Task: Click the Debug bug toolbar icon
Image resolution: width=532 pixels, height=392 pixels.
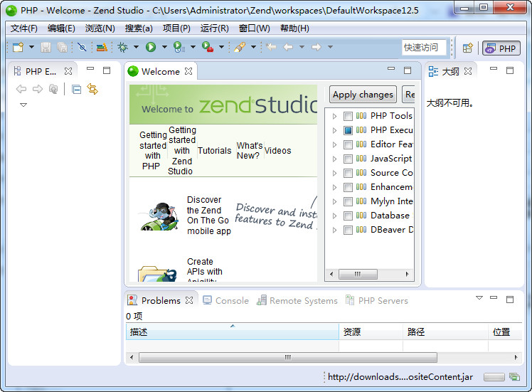Action: coord(122,47)
